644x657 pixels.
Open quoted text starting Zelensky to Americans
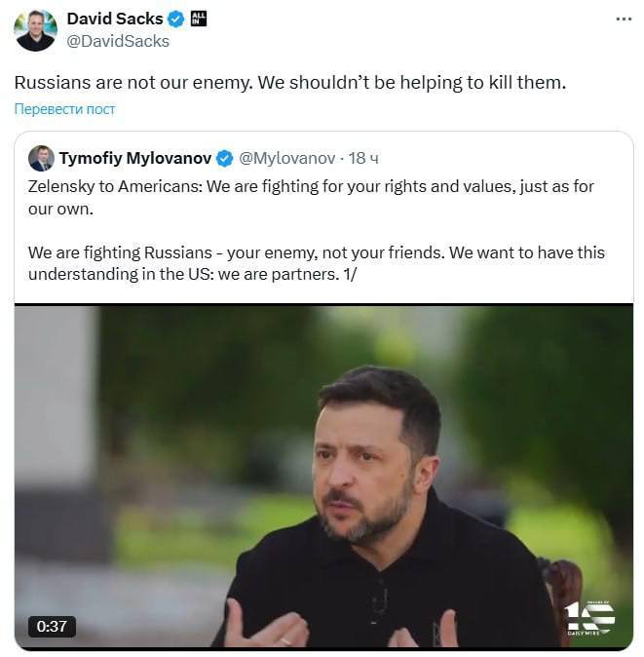[x=311, y=197]
